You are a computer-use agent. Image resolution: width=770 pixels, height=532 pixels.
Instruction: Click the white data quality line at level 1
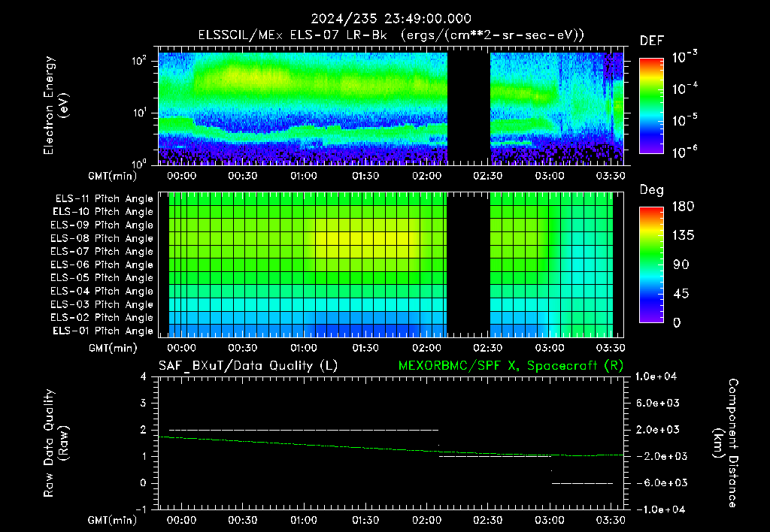(x=495, y=456)
